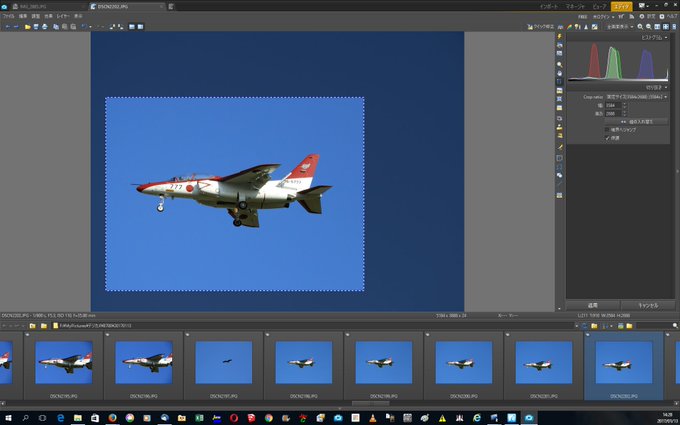
Task: Click the height value stepper arrows
Action: click(x=624, y=114)
